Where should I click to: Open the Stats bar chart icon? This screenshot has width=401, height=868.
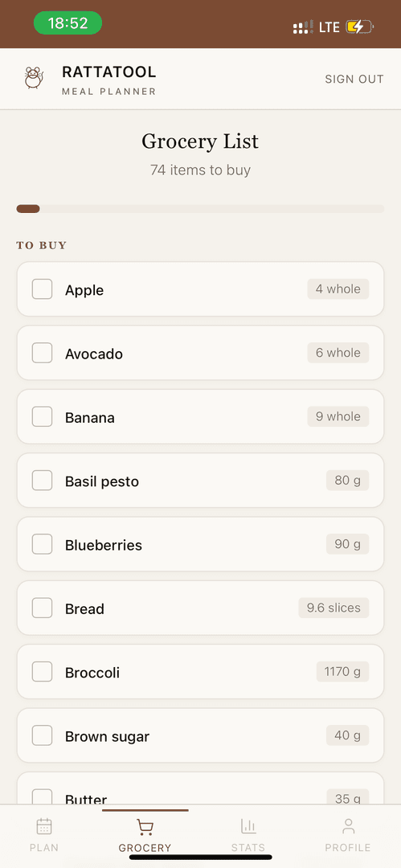tap(248, 826)
